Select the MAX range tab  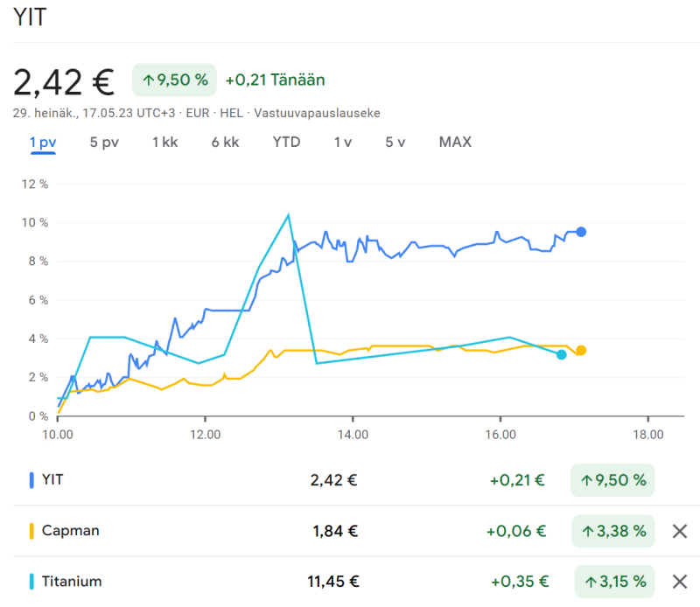pyautogui.click(x=455, y=143)
